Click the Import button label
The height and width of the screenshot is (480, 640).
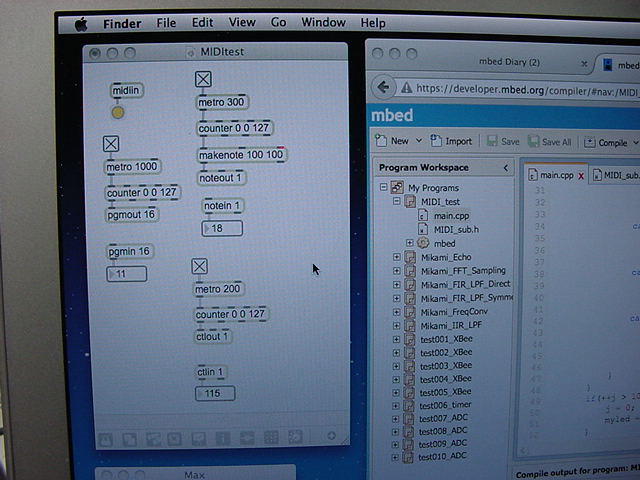[x=458, y=141]
